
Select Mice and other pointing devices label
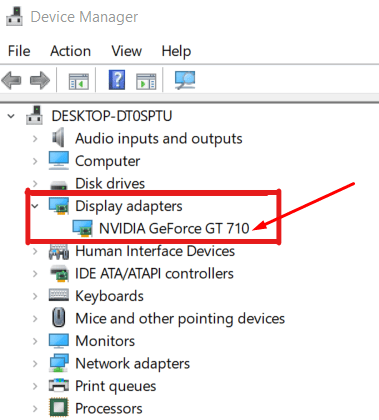pyautogui.click(x=180, y=319)
